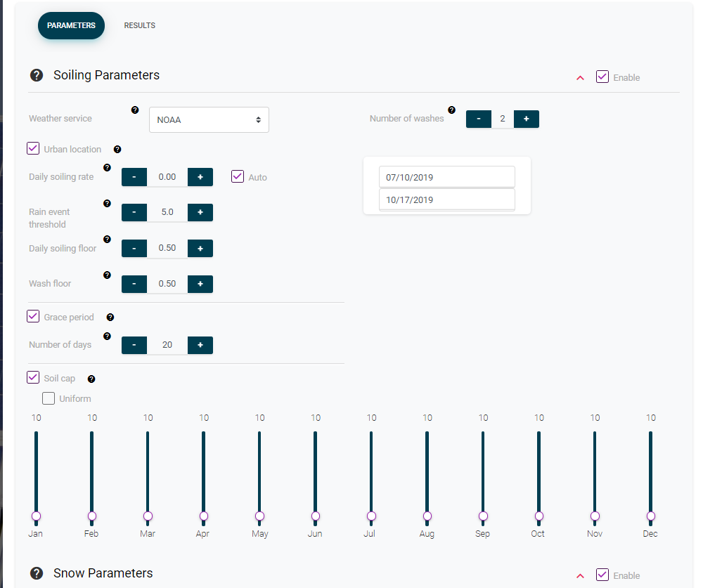Open help icon for Urban location

tap(117, 150)
